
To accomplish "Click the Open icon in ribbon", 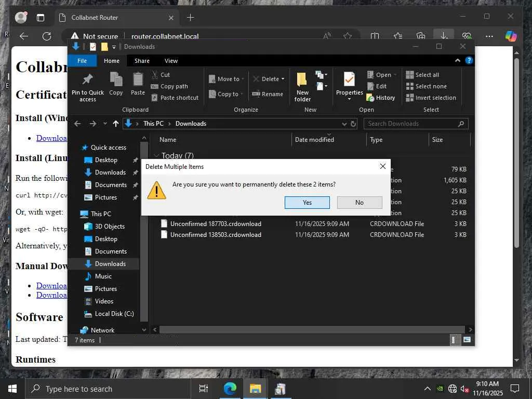I will click(370, 75).
